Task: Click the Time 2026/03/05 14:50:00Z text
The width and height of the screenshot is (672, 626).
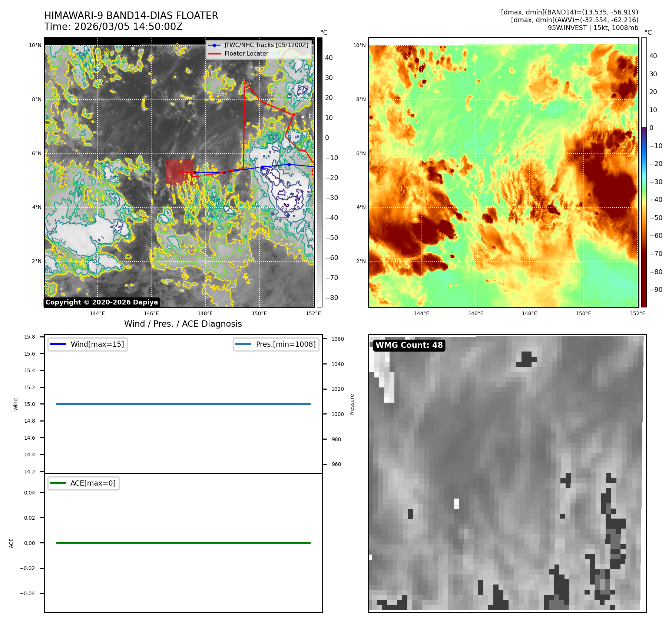Action: click(x=113, y=27)
